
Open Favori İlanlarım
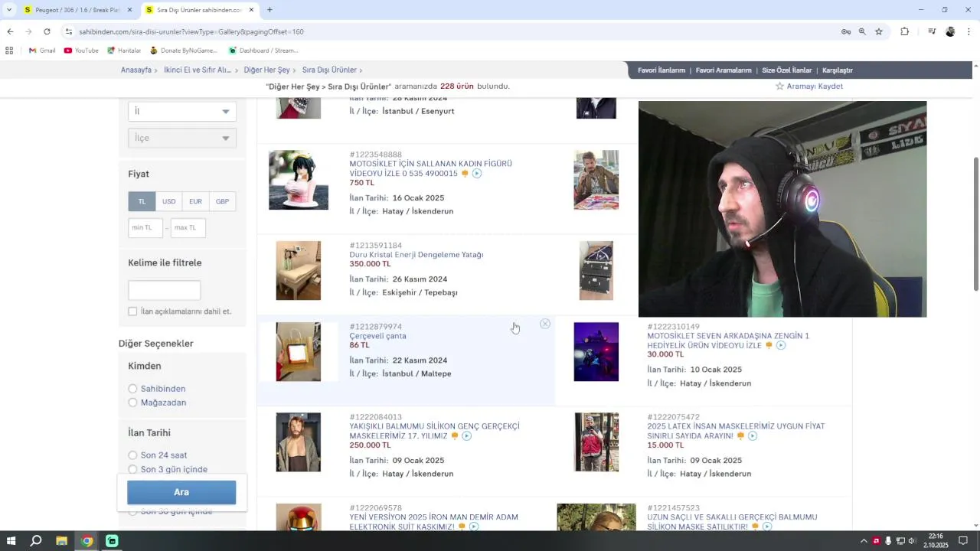661,70
